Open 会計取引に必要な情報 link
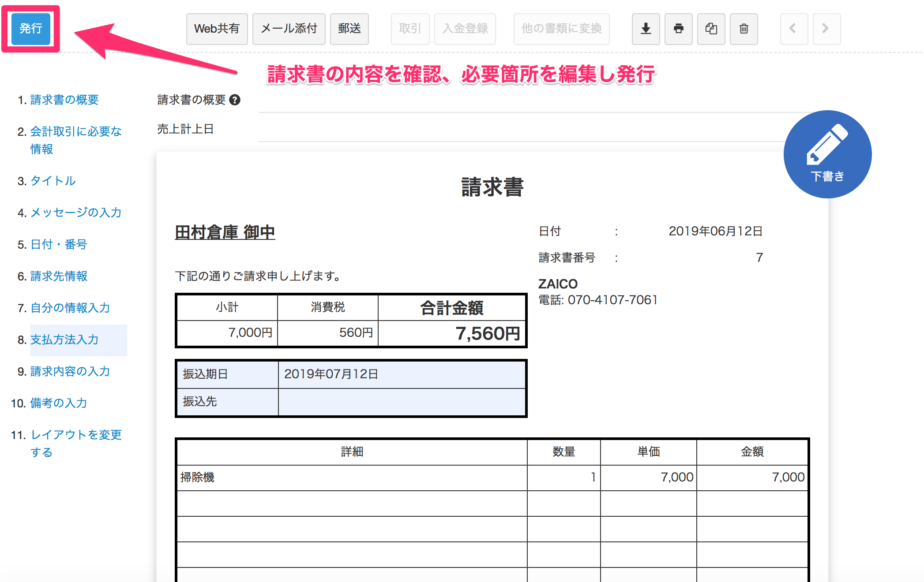 (x=75, y=140)
